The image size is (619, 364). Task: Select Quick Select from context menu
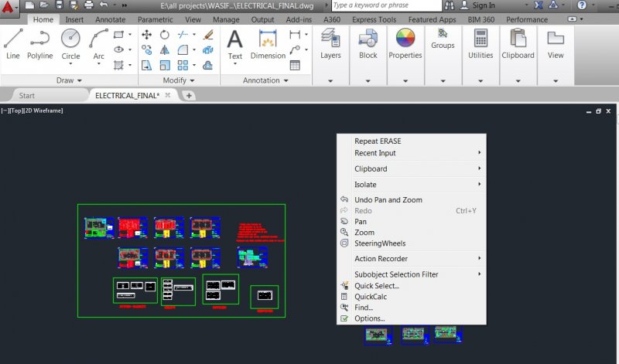point(377,286)
